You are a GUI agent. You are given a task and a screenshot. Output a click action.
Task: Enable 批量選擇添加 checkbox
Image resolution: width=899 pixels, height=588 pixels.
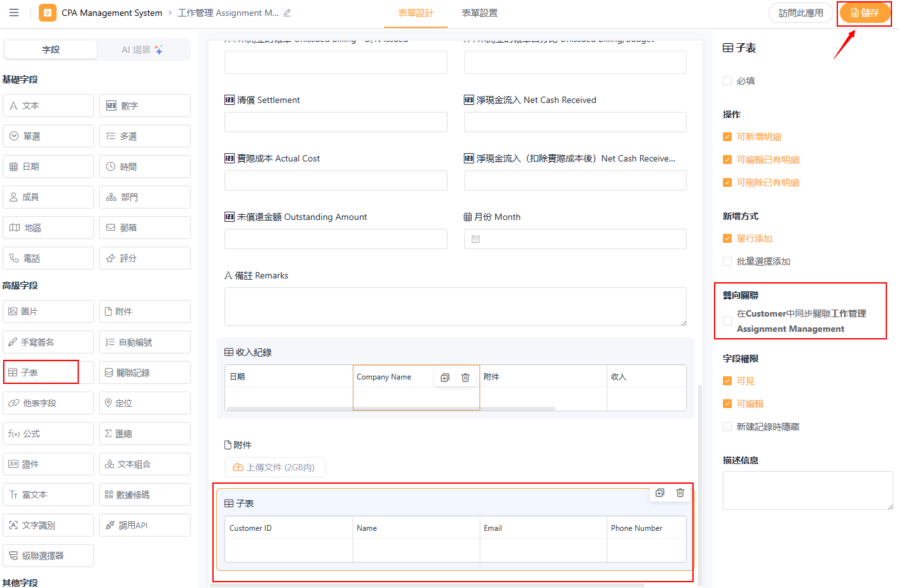727,261
